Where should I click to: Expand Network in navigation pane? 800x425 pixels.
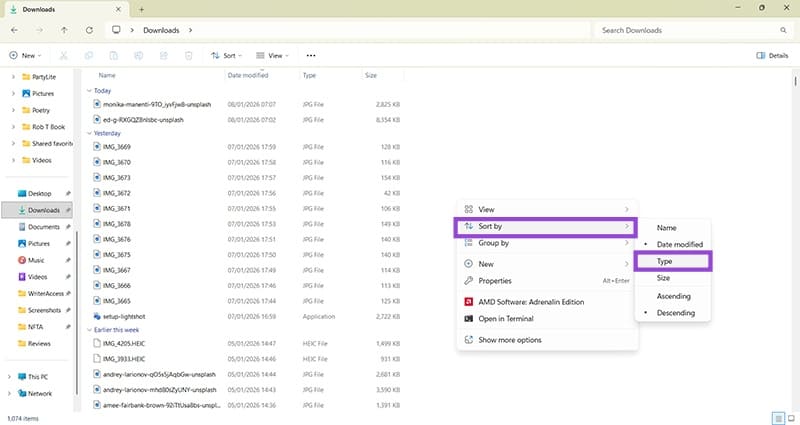tap(9, 393)
